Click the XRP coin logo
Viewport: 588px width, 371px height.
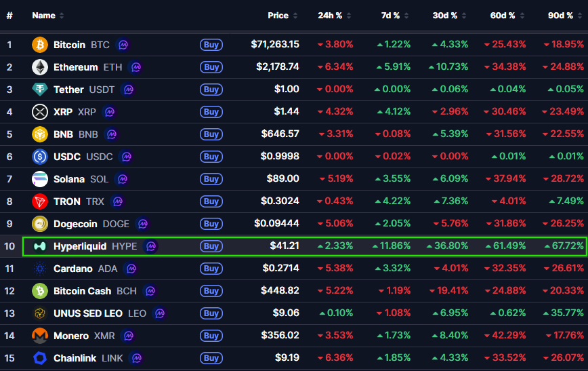(40, 112)
